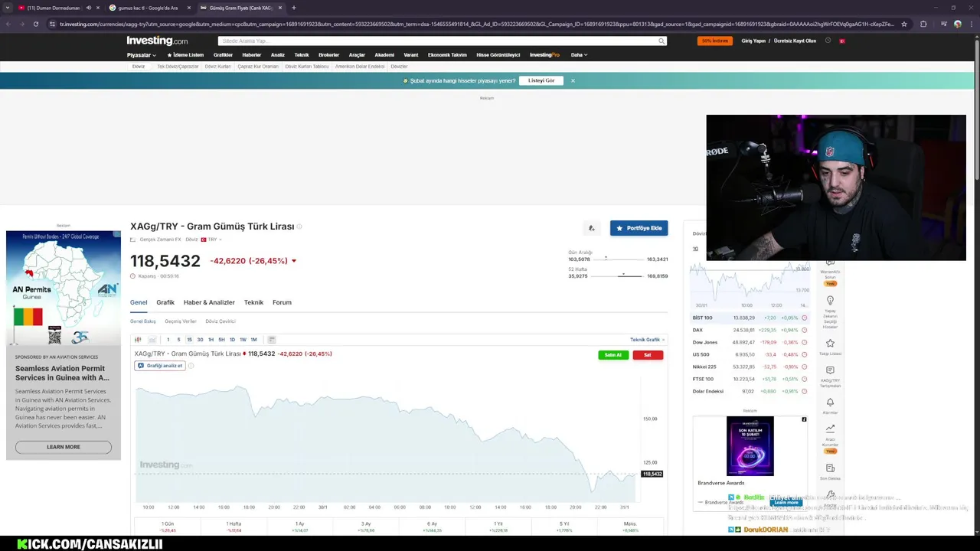Open the Investing.com logo home link
This screenshot has width=980, height=551.
tap(157, 41)
